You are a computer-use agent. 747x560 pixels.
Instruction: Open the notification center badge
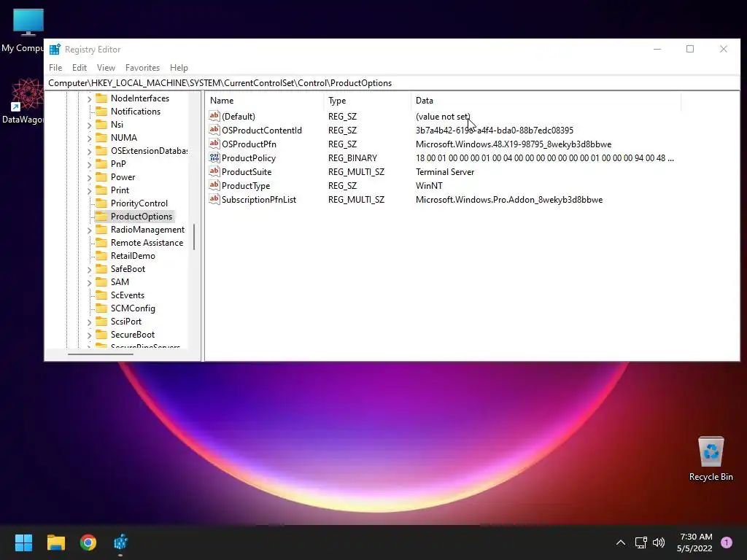point(727,542)
